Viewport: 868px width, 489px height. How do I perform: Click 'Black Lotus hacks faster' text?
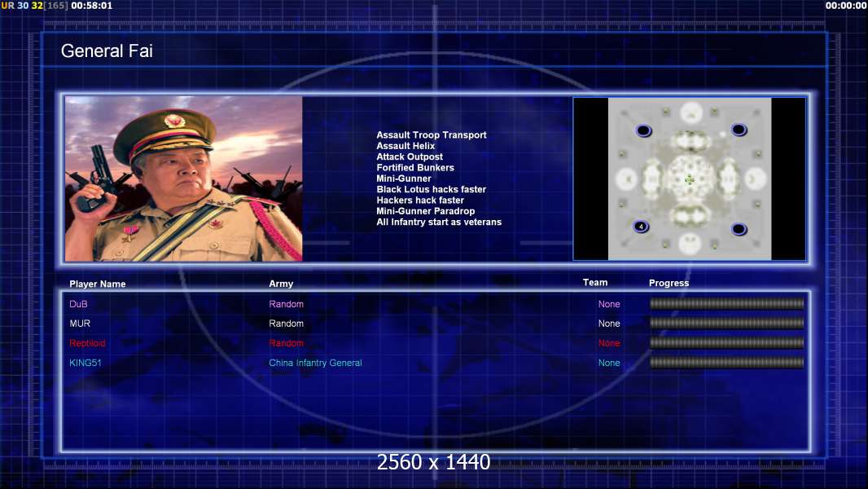(432, 189)
